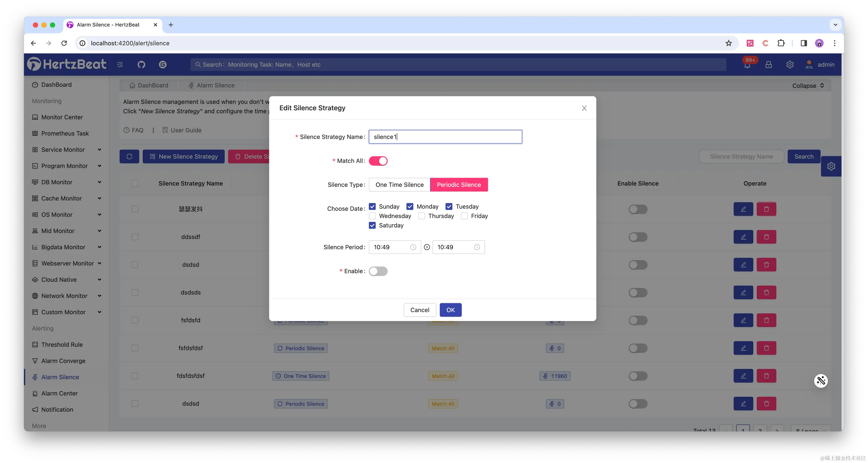Viewport: 868px width, 463px height.
Task: Click edit pencil icon for ddssdf row
Action: 743,237
